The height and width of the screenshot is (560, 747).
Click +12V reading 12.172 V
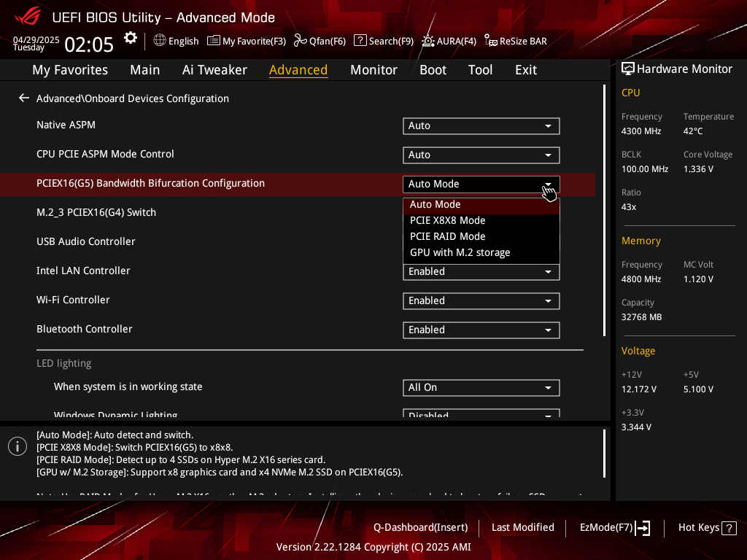[x=639, y=389]
